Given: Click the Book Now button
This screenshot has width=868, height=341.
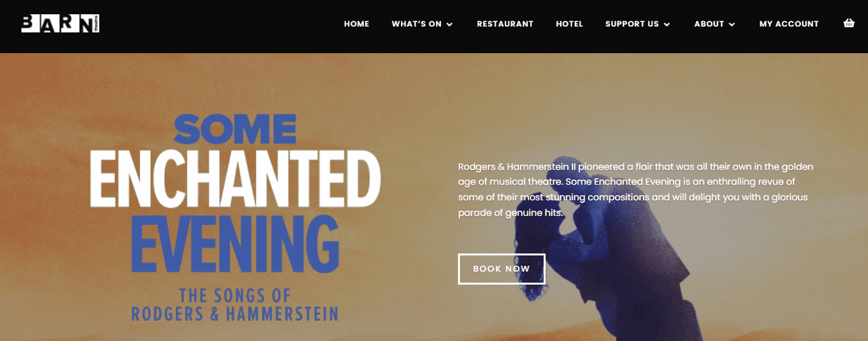Looking at the screenshot, I should pos(501,269).
